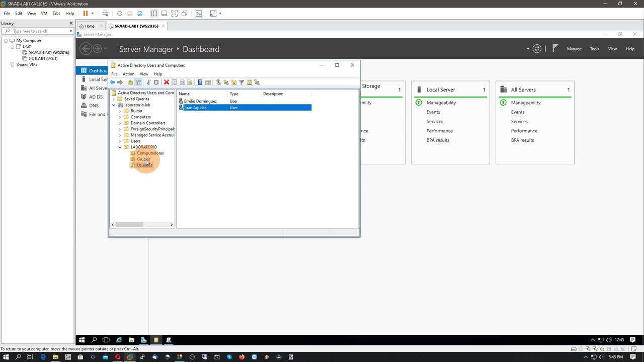Click the Refresh icon in the AD toolbar

(x=182, y=82)
